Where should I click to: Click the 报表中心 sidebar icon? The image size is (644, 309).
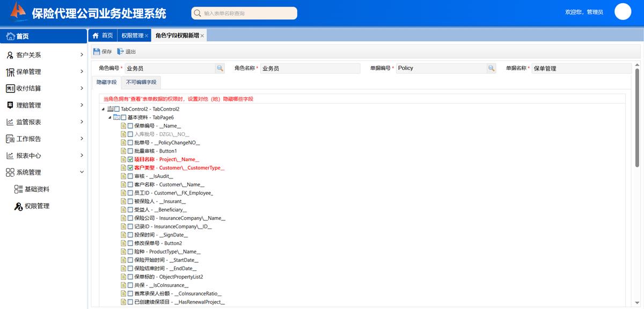click(10, 156)
